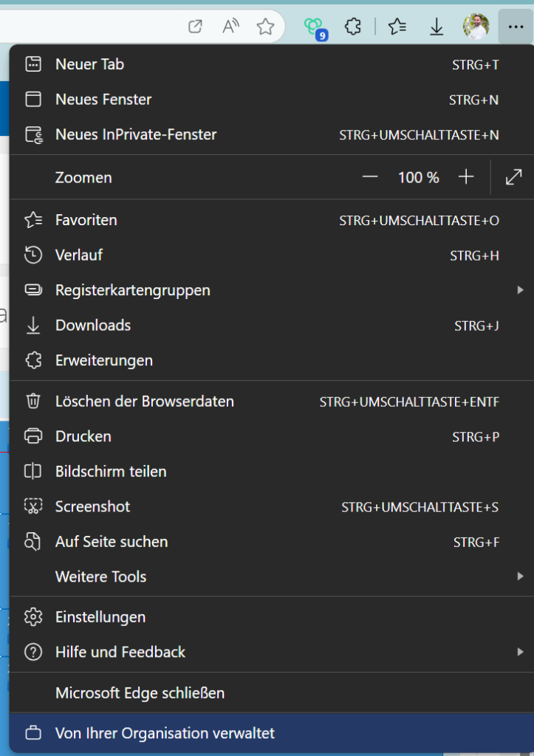The image size is (534, 756).
Task: Open Von Ihrer Organisation verwaltet entry
Action: [165, 733]
